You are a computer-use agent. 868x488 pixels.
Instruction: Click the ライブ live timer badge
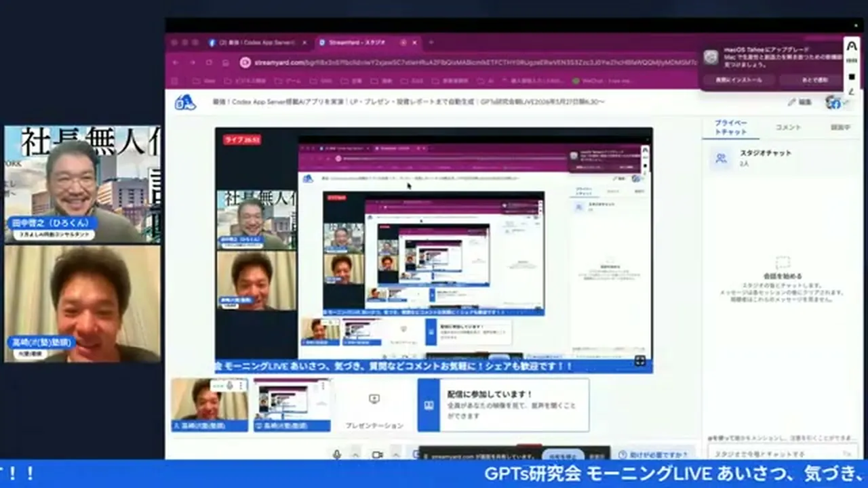click(243, 140)
